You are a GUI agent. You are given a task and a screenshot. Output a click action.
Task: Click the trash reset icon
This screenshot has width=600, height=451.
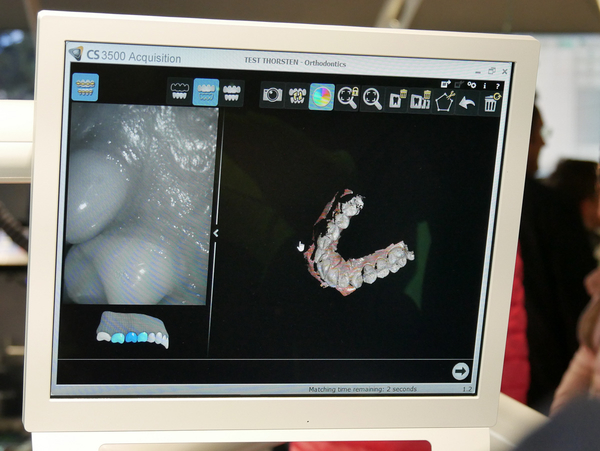491,103
